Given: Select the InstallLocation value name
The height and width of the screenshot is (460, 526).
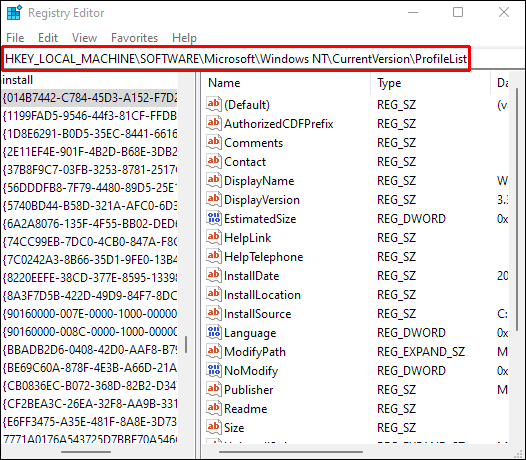Looking at the screenshot, I should [262, 295].
